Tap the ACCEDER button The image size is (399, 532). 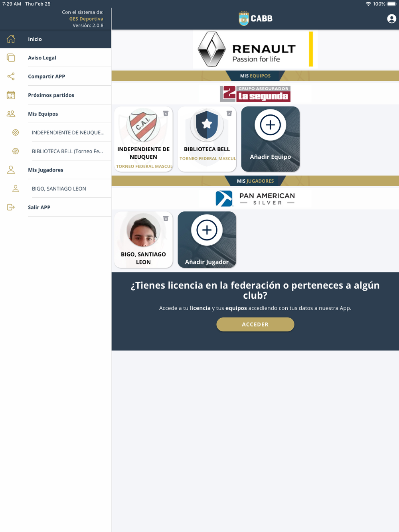[x=255, y=324]
